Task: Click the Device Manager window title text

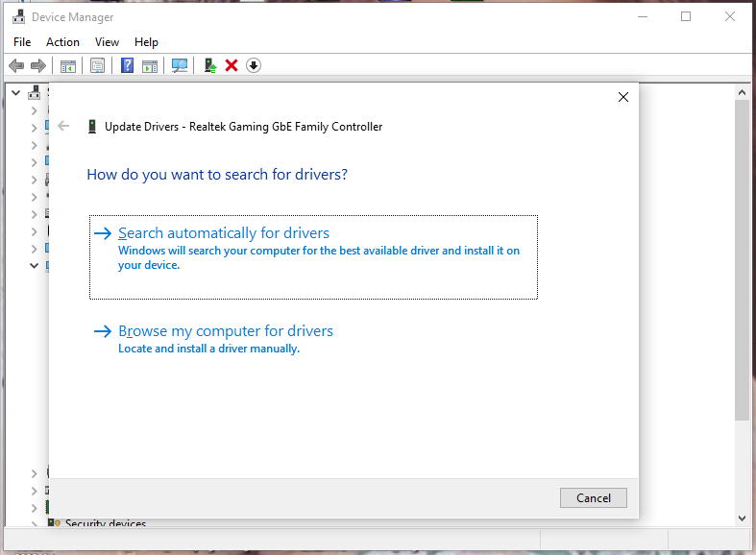Action: click(73, 17)
